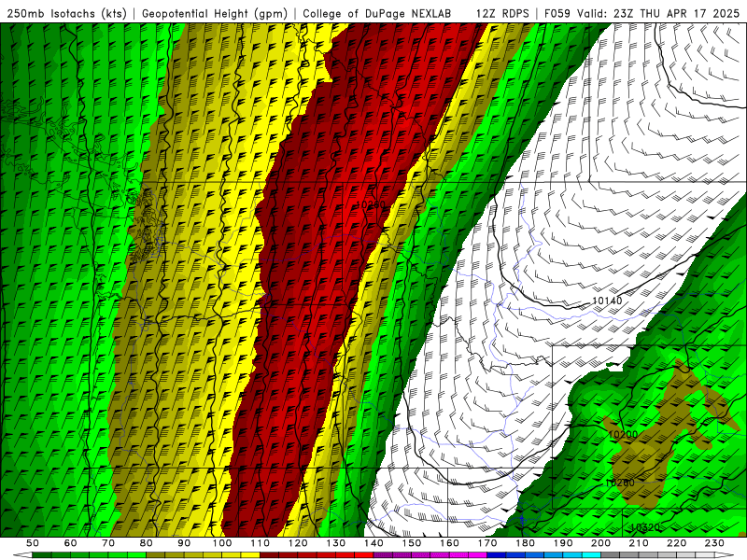The width and height of the screenshot is (747, 560).
Task: Click the 100 value on the color scale
Action: click(222, 543)
